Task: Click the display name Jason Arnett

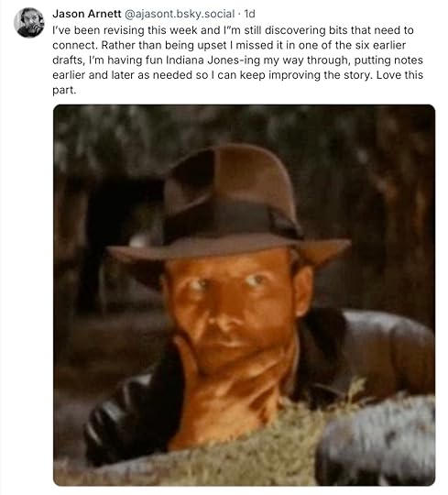Action: click(x=87, y=14)
